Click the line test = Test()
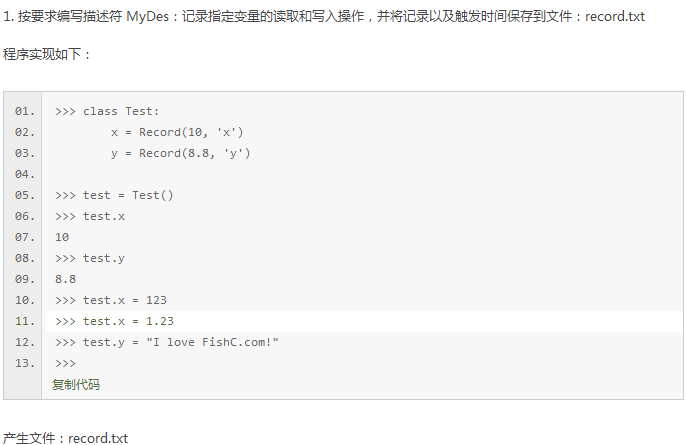 coord(114,195)
